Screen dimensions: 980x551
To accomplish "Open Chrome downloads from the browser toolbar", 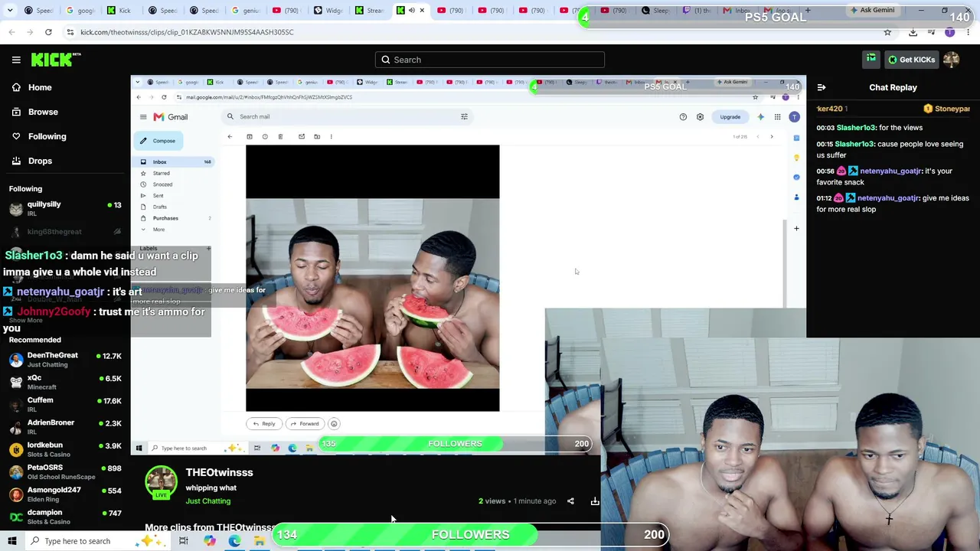I will [x=913, y=32].
